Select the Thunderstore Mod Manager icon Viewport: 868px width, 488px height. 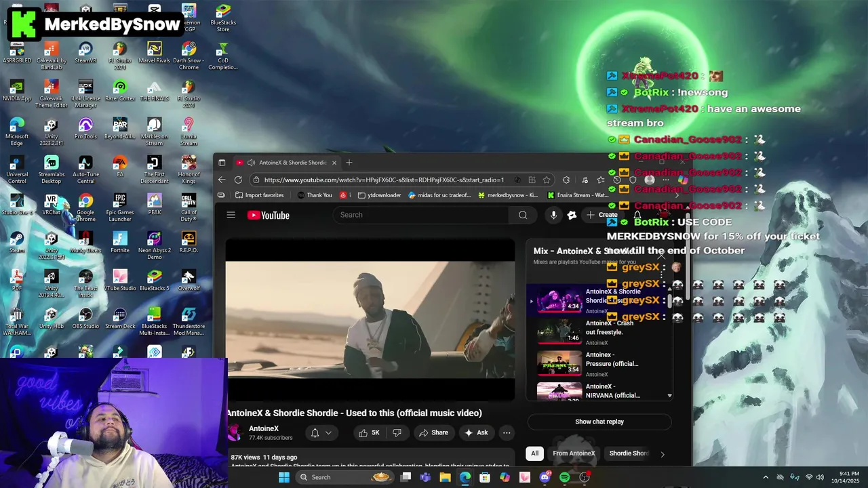pyautogui.click(x=189, y=321)
